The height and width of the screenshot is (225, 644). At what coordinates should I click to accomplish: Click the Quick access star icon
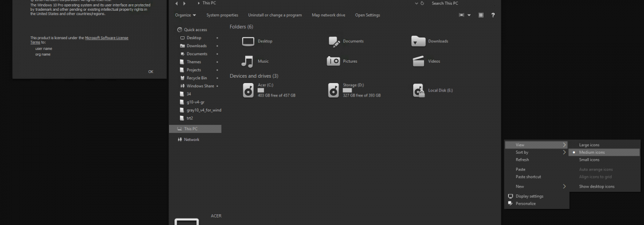(180, 30)
